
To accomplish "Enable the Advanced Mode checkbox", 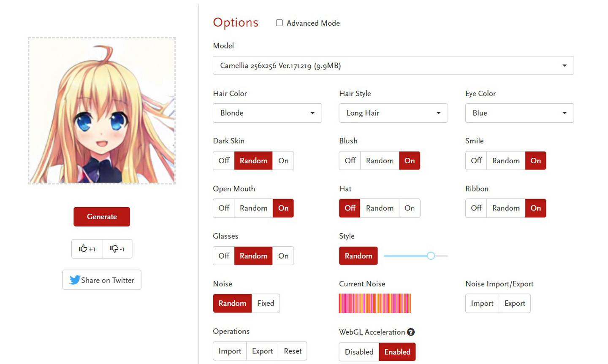I will (279, 23).
